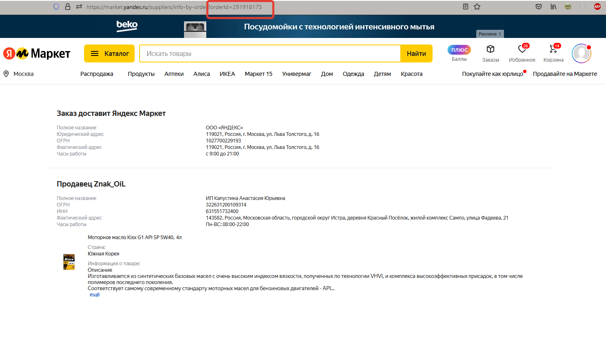The width and height of the screenshot is (606, 364).
Task: Click the beko dishwasher ad banner
Action: click(303, 27)
